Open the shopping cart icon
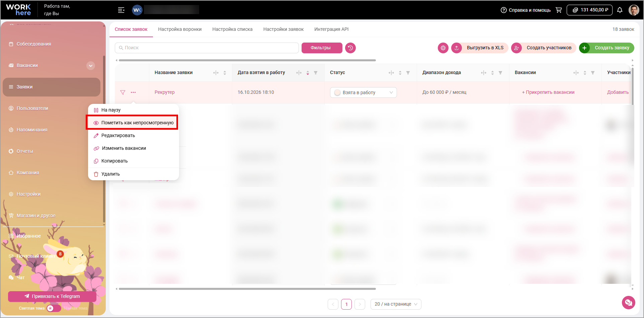The width and height of the screenshot is (644, 318). pyautogui.click(x=559, y=10)
